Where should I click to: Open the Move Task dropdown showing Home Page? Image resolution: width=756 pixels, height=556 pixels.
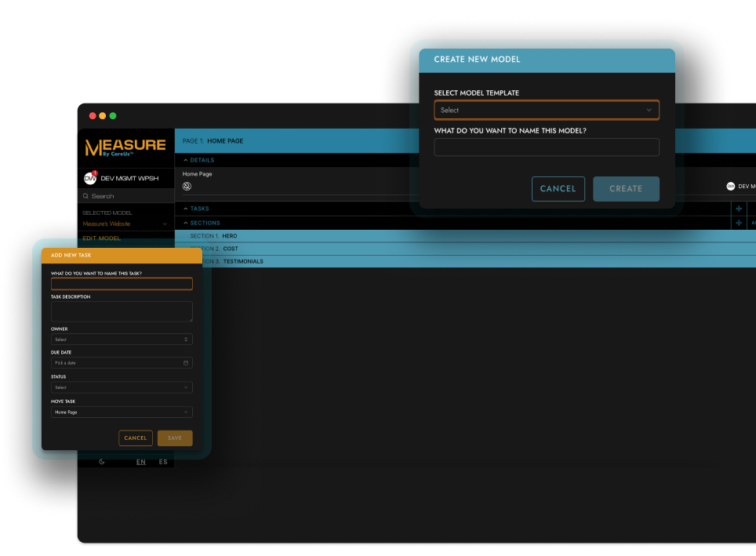[x=122, y=412]
